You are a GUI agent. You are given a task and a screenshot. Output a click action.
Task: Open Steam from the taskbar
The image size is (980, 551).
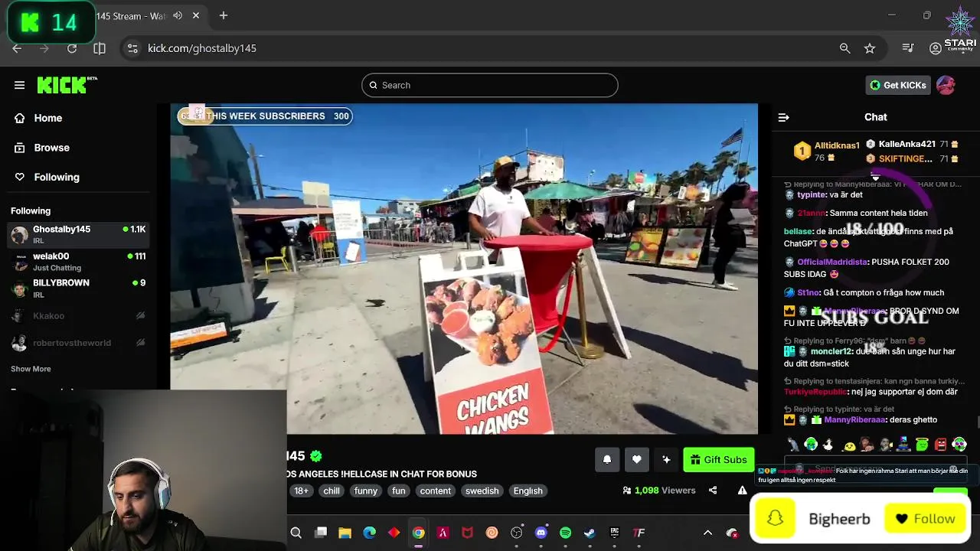[590, 533]
